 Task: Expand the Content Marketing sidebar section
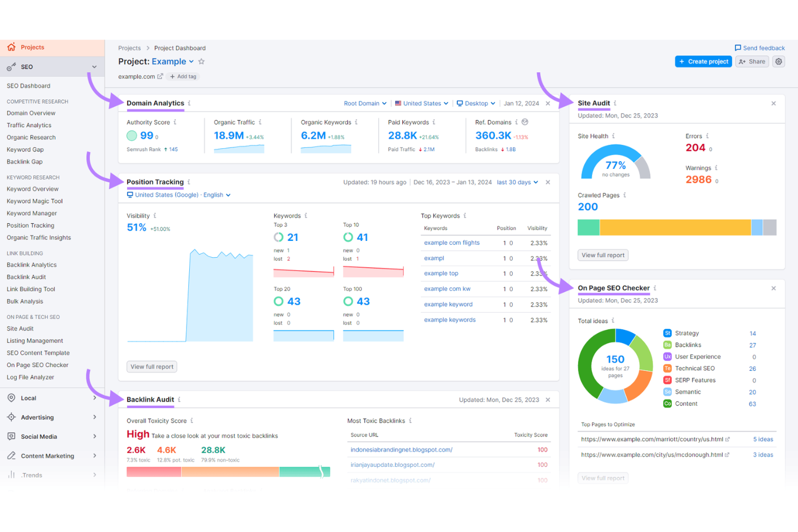pos(94,456)
